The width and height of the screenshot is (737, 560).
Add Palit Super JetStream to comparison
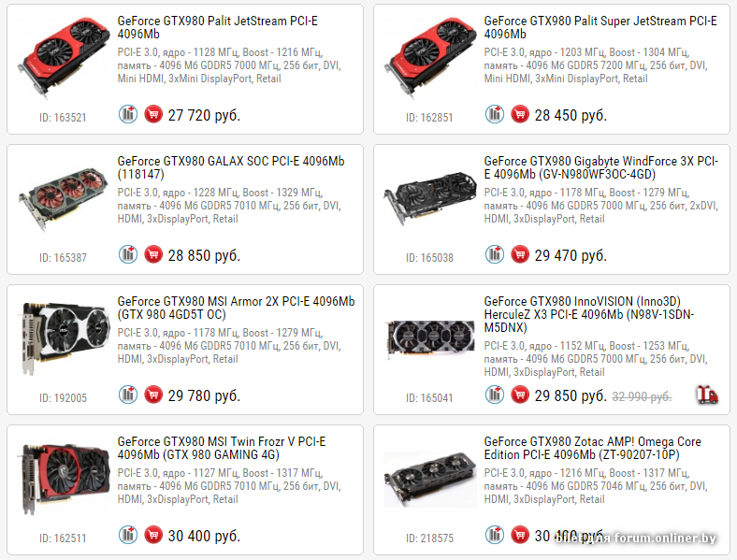495,114
